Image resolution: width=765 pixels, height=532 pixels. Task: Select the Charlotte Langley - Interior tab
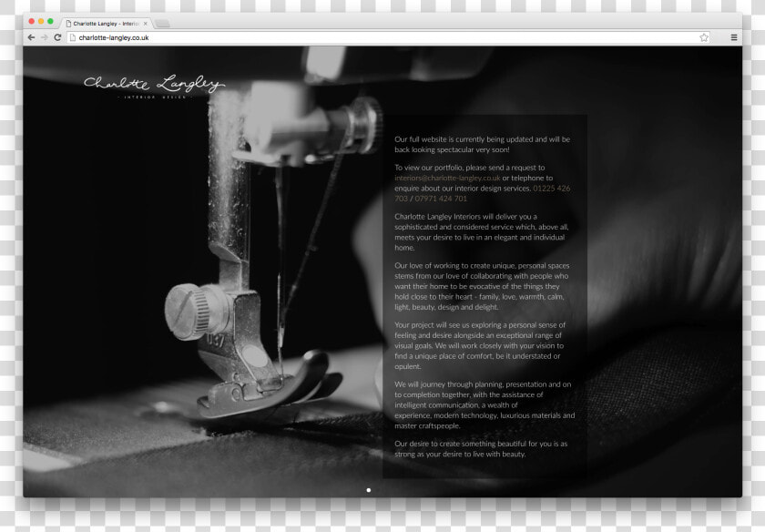[107, 24]
